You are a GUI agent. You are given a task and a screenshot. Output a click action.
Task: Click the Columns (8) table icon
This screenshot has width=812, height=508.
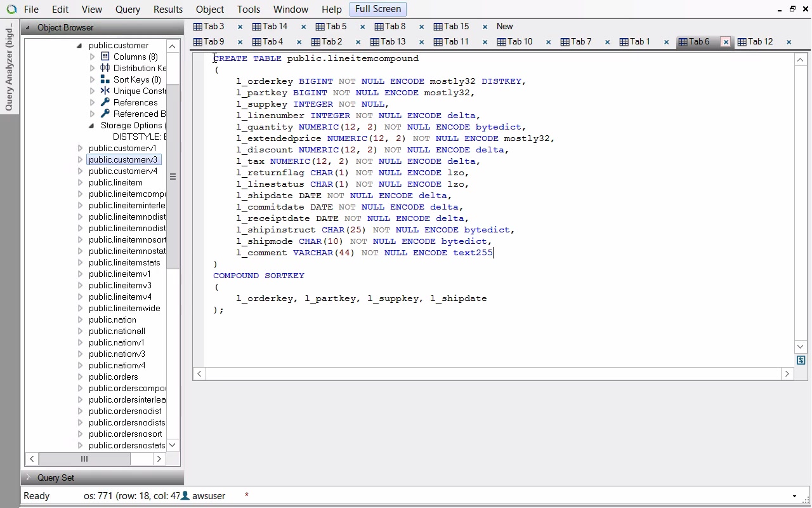pos(105,57)
